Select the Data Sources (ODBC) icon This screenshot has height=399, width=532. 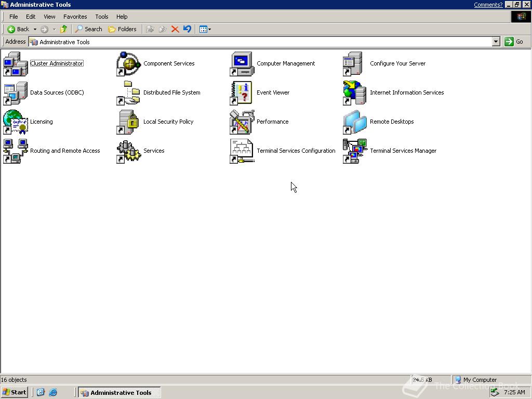tap(15, 92)
